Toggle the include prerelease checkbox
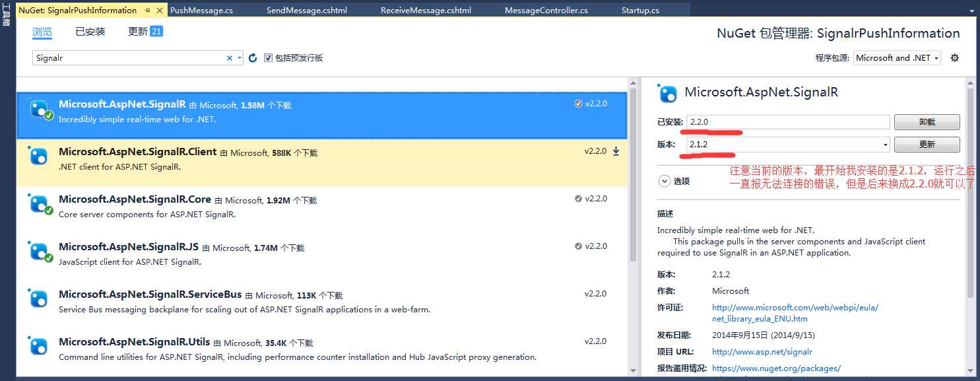980x381 pixels. point(268,58)
